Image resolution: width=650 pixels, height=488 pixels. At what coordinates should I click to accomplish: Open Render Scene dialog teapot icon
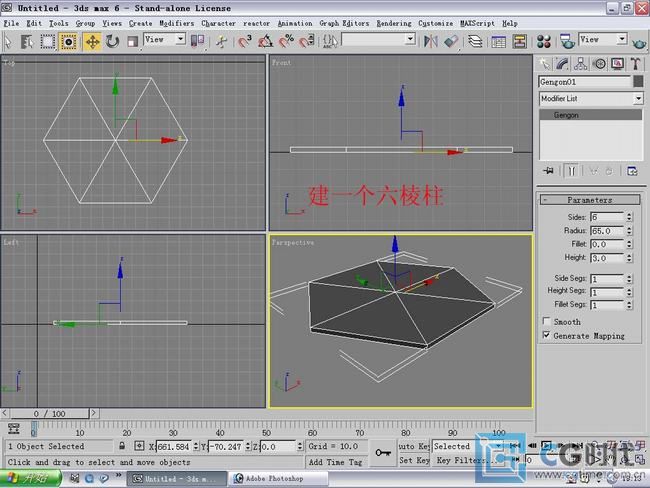(x=567, y=41)
